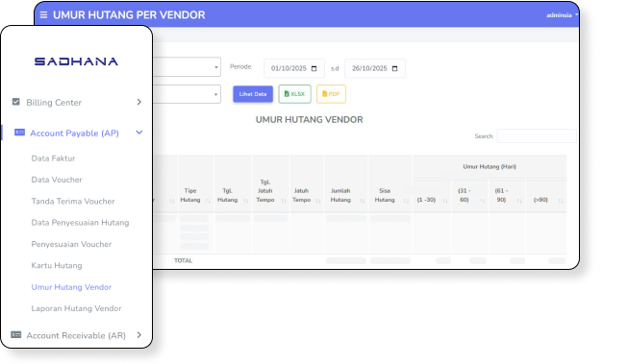Open Account Receivable (AR) menu
Screen dimensions: 628x364
(x=77, y=335)
